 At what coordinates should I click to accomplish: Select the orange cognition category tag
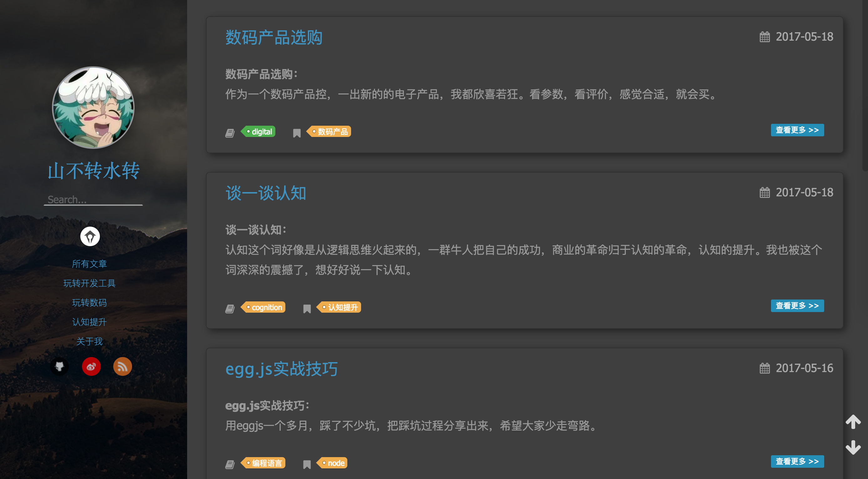point(264,307)
